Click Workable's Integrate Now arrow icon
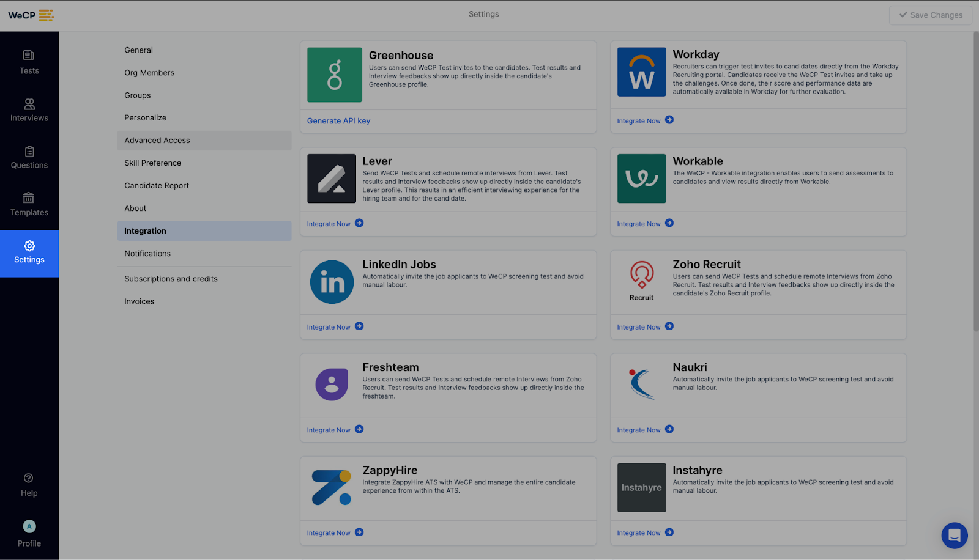The image size is (979, 560). point(669,223)
